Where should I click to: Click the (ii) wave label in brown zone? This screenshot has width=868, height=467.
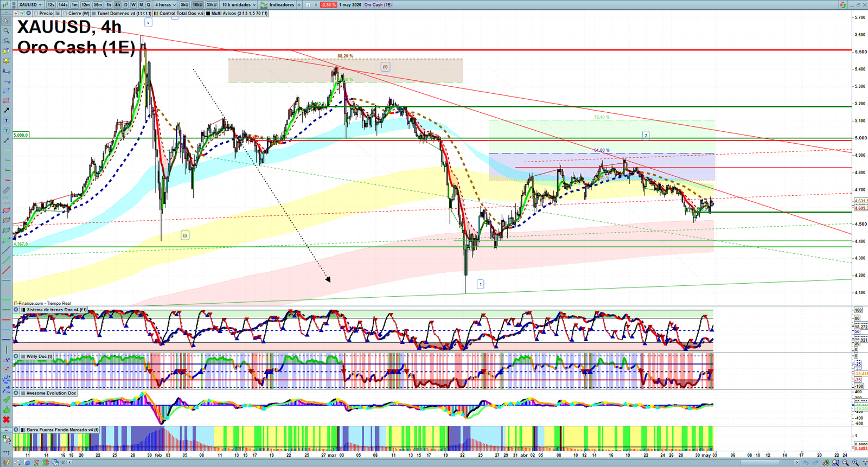tap(385, 67)
